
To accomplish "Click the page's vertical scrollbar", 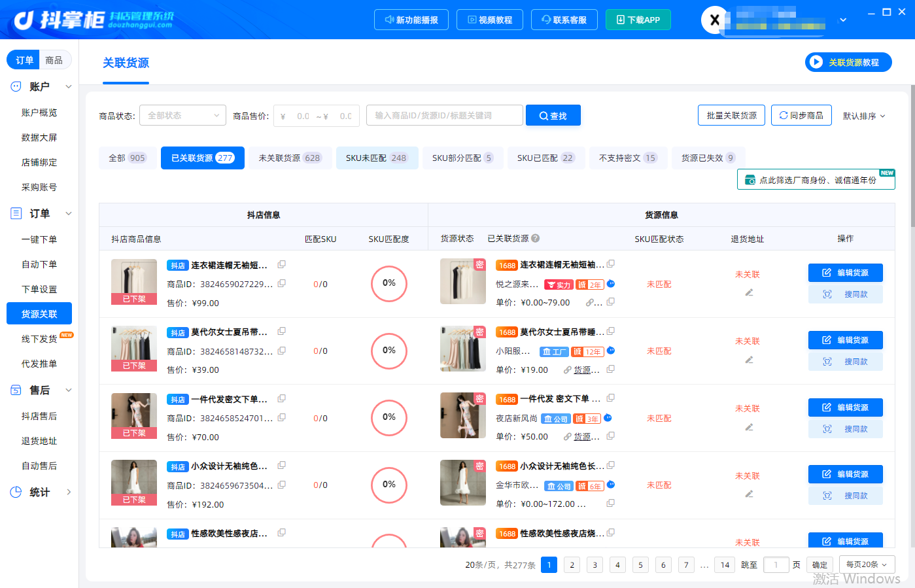I will [x=912, y=157].
